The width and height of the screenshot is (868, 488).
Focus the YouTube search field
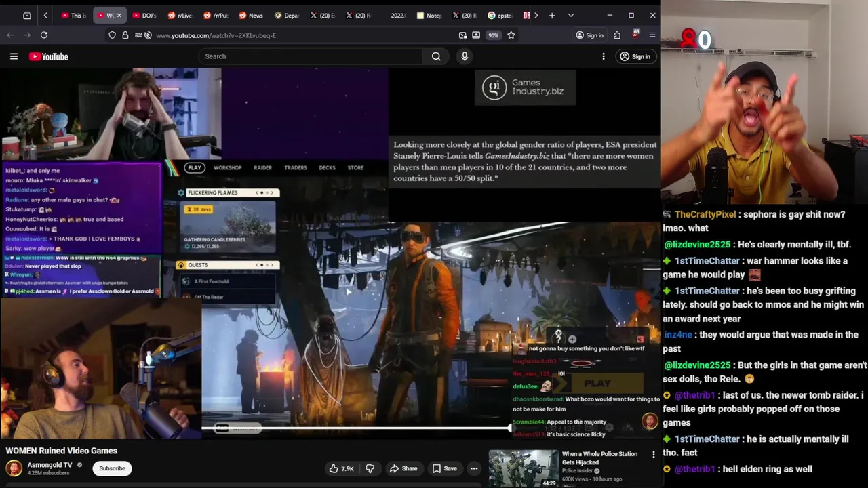[311, 56]
